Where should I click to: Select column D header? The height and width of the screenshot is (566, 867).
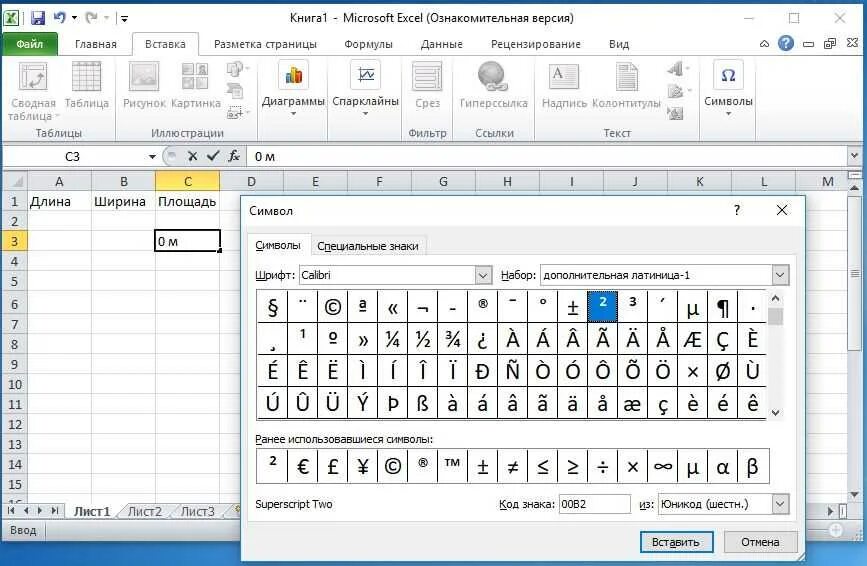pos(252,181)
